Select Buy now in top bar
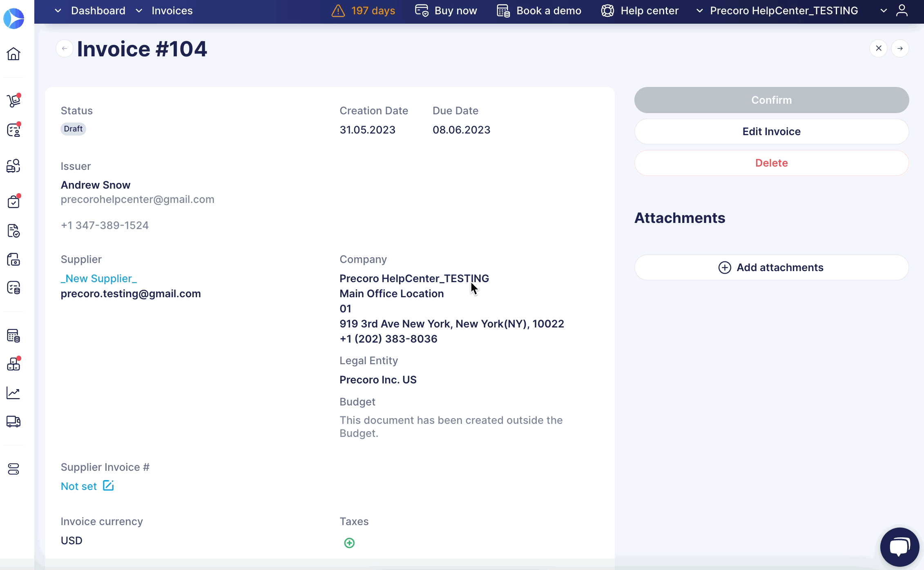 coord(455,11)
